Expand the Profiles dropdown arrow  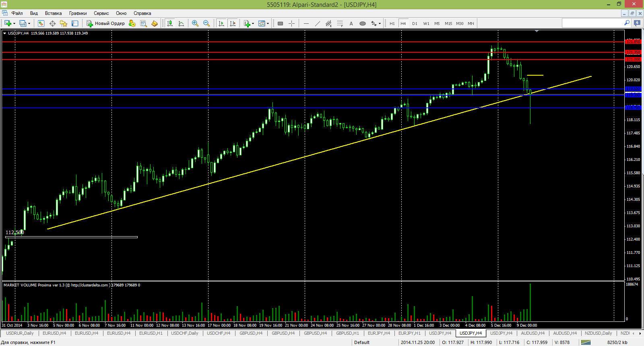tap(29, 23)
